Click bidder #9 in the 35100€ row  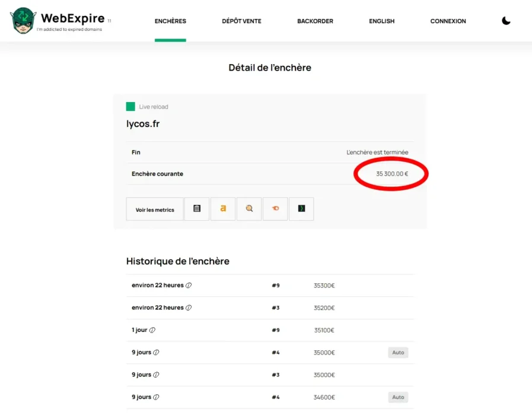coord(276,330)
